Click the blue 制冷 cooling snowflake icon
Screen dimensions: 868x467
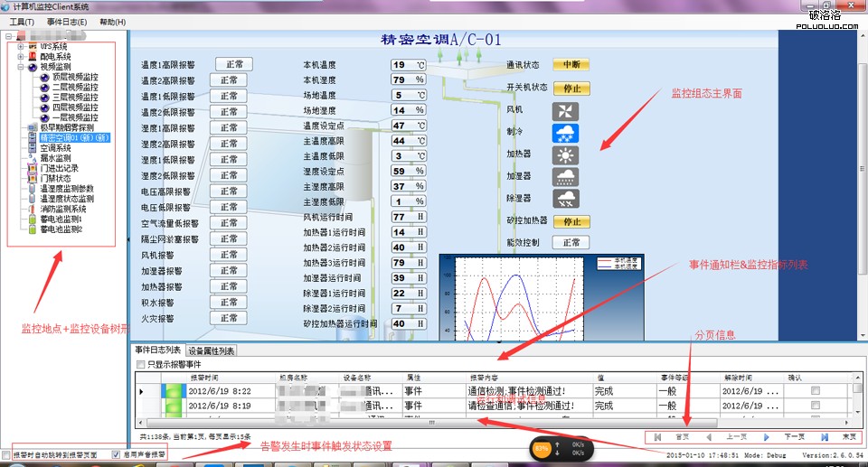[566, 133]
